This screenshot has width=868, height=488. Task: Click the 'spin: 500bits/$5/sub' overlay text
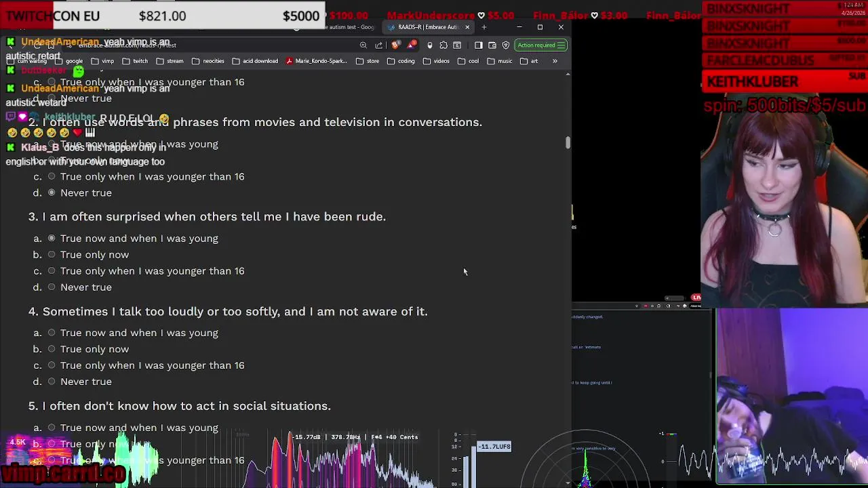click(x=785, y=105)
